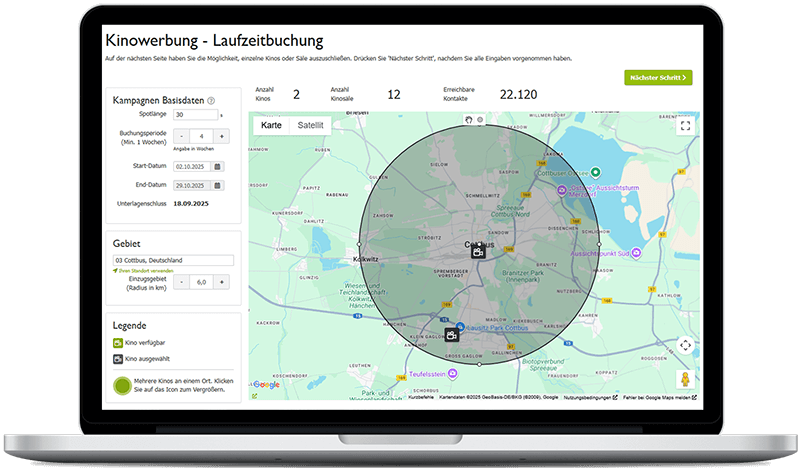Increase Buchungsperiode with plus button
This screenshot has width=800, height=468.
coord(223,136)
